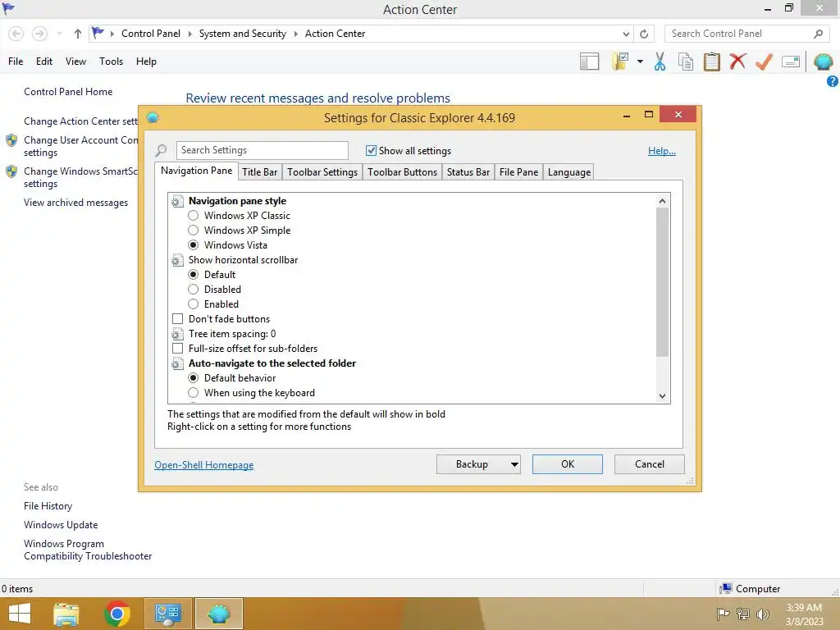Click the Auto-navigate setting icon
Image resolution: width=840 pixels, height=630 pixels.
[x=177, y=363]
